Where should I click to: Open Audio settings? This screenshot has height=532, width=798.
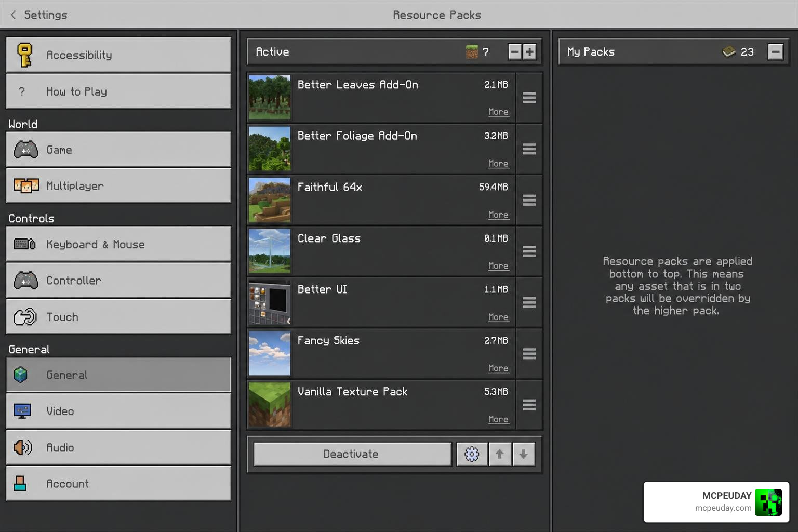click(118, 447)
